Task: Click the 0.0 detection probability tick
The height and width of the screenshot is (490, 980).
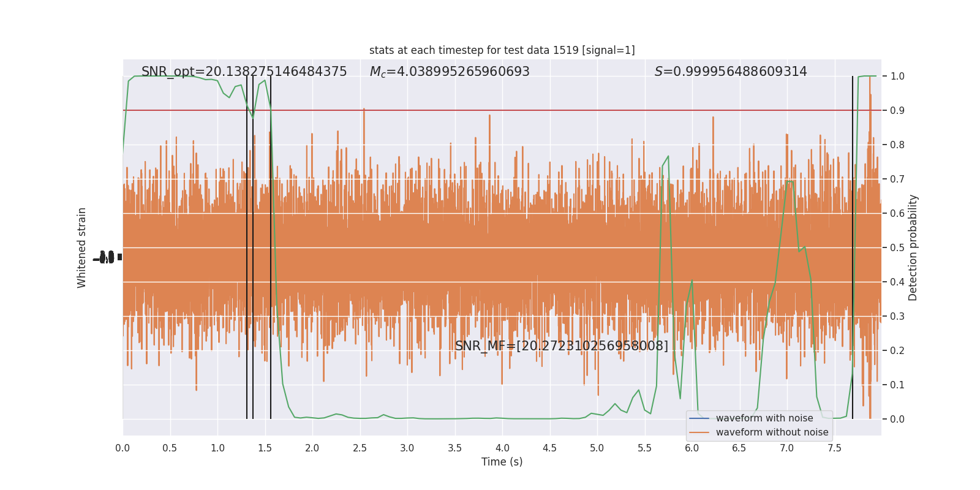Action: tap(897, 420)
